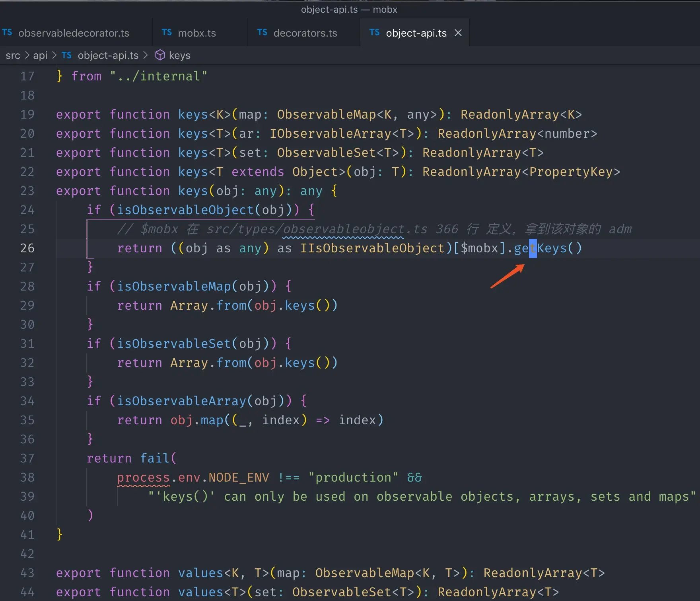Viewport: 700px width, 601px height.
Task: Switch to the observabledecorator.ts tab
Action: [x=74, y=33]
